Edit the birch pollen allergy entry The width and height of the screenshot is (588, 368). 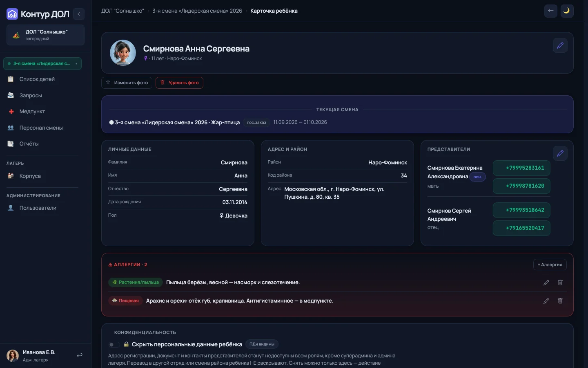click(546, 283)
